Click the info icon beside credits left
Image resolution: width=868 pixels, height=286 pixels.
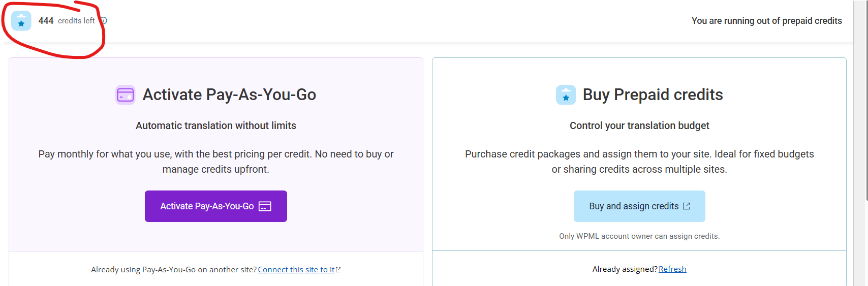104,21
